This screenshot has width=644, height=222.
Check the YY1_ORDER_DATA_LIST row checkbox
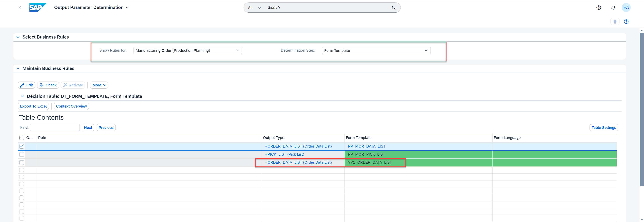(x=22, y=163)
